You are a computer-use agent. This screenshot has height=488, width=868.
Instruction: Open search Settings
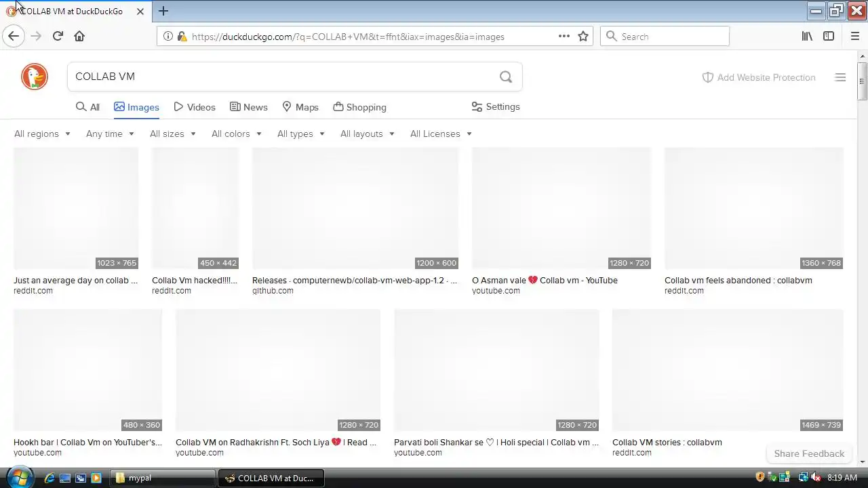496,107
